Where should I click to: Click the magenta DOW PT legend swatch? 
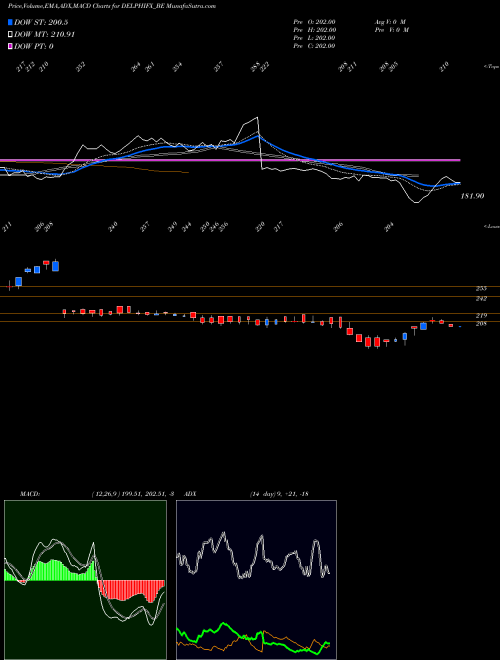point(10,46)
